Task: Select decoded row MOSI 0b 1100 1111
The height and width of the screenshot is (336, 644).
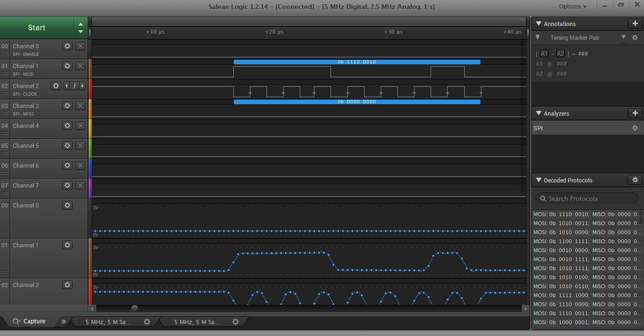Action: (588, 241)
